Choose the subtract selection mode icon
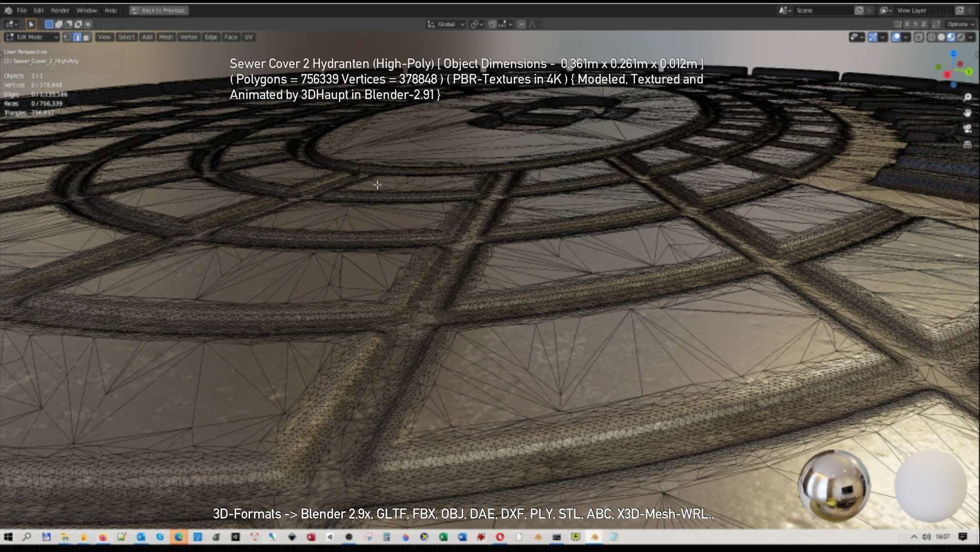This screenshot has height=552, width=980. (x=68, y=24)
